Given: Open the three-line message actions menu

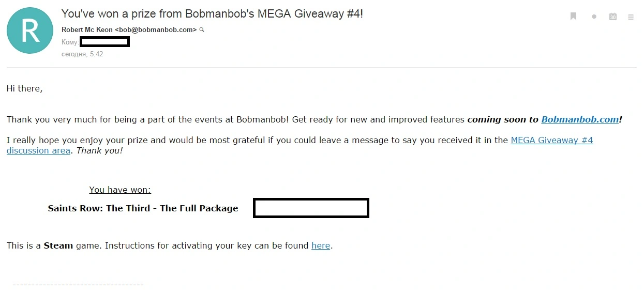Looking at the screenshot, I should [631, 17].
